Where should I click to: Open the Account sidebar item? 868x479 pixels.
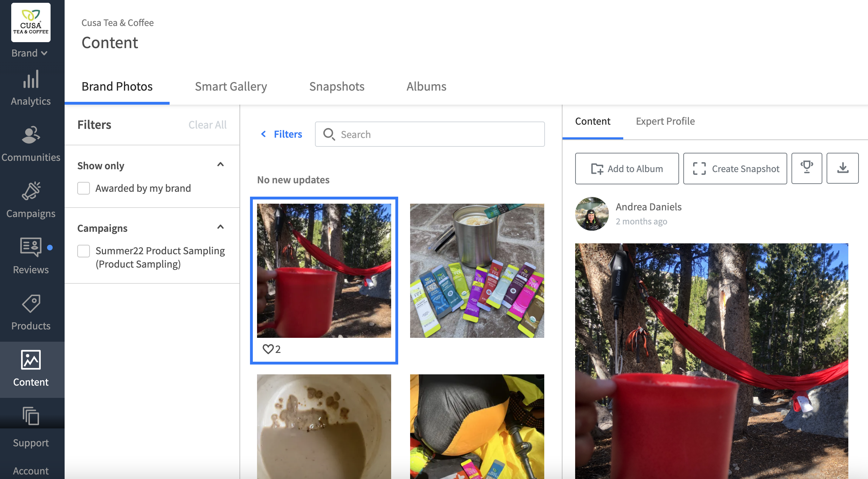click(31, 471)
